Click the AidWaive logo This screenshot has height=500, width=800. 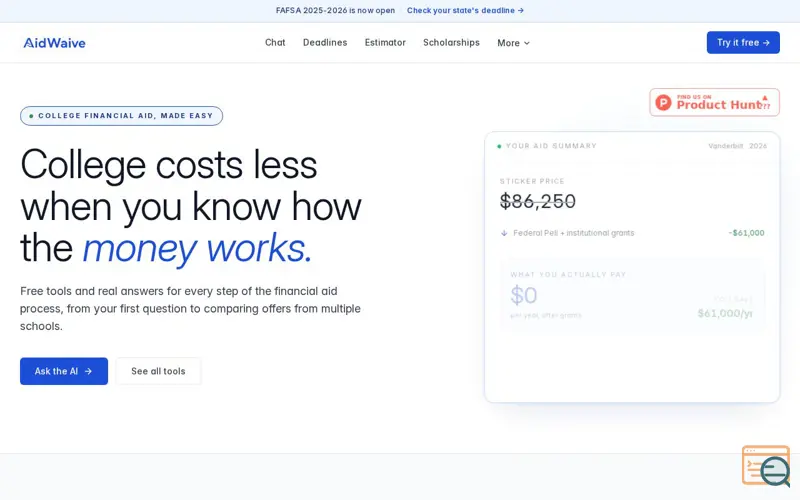coord(55,43)
